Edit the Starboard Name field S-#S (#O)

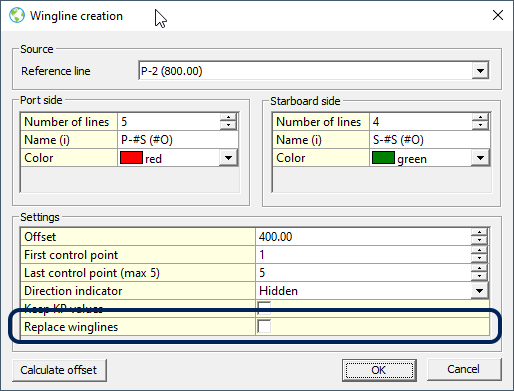coord(430,140)
